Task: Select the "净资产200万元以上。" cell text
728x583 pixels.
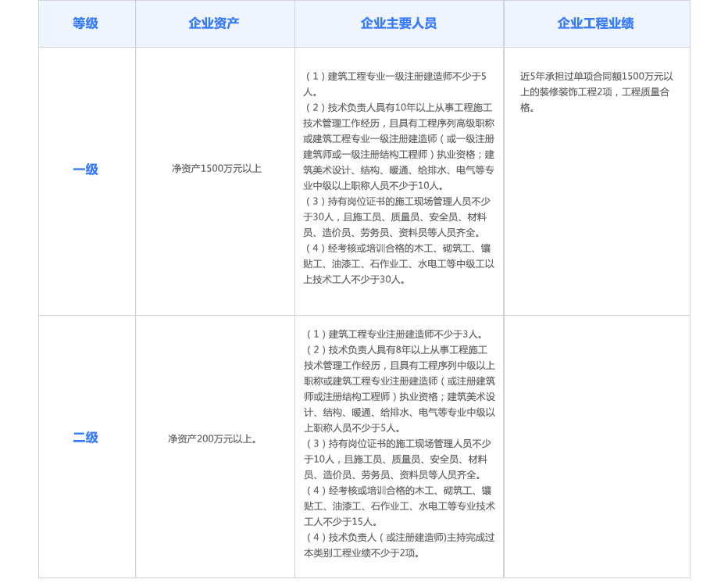Action: [212, 439]
